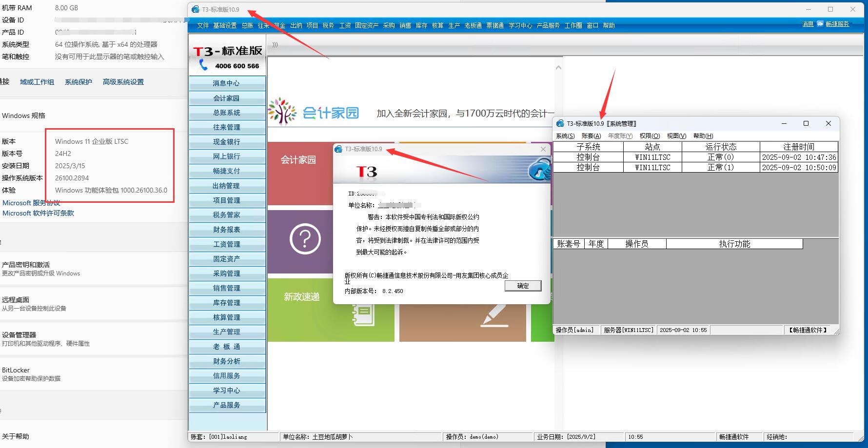Open the 工资 menu in the menu bar

coord(345,25)
